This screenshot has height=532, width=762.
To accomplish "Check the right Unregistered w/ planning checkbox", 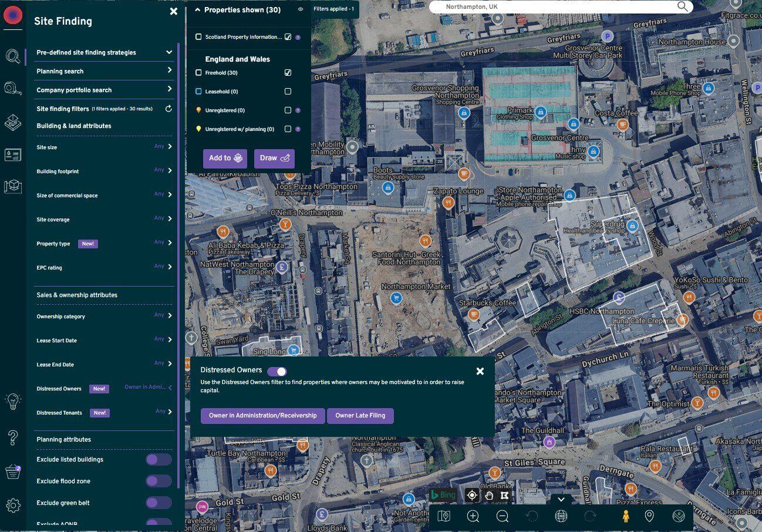I will pyautogui.click(x=288, y=129).
